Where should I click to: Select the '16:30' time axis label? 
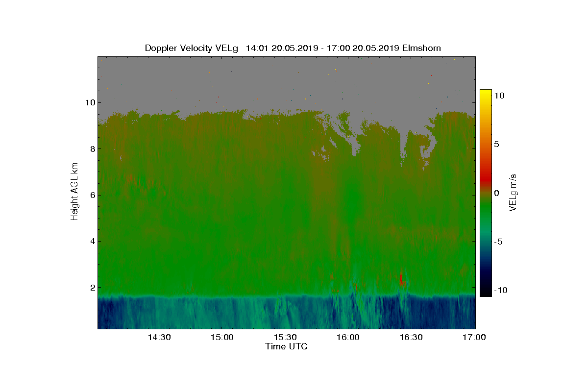[x=412, y=338]
